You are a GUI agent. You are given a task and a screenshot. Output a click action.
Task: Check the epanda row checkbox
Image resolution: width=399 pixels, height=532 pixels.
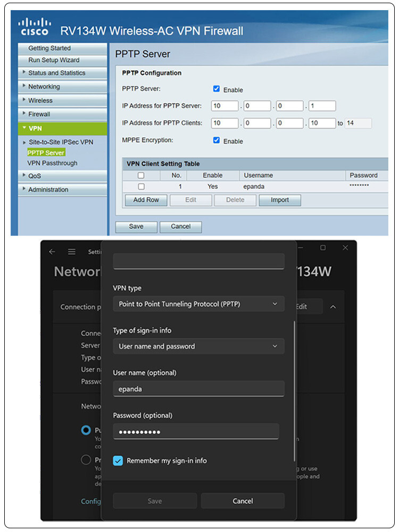click(141, 187)
